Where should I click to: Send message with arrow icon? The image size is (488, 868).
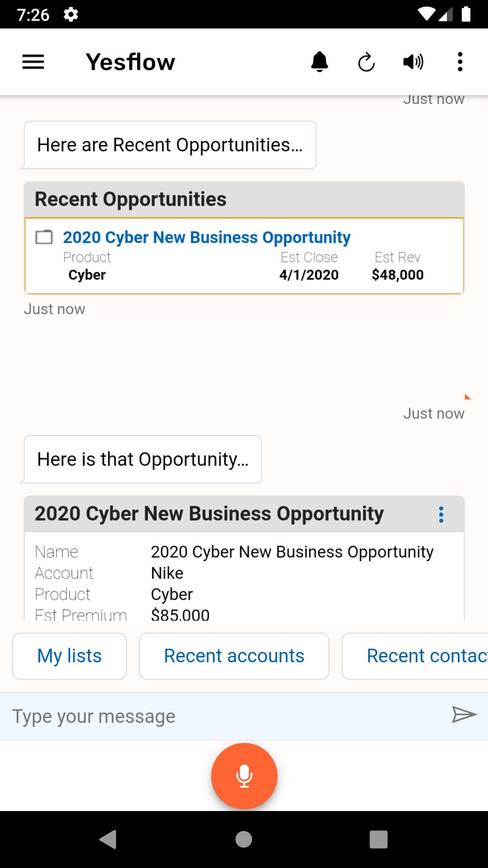click(464, 714)
